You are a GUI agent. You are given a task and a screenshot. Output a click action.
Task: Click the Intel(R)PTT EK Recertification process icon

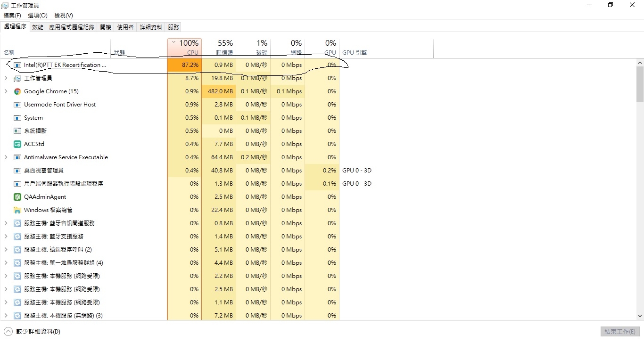(17, 65)
